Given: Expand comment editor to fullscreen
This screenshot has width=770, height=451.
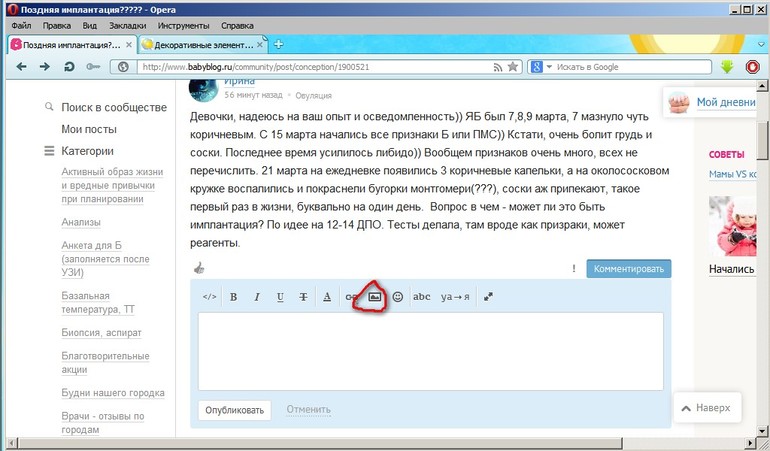Looking at the screenshot, I should pos(488,297).
